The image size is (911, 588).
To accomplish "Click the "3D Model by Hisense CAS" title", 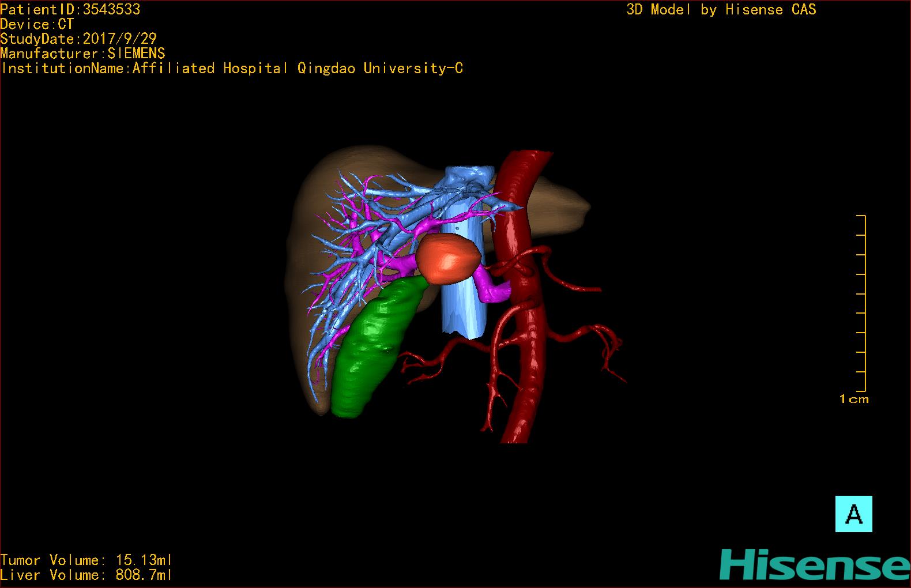I will click(721, 9).
